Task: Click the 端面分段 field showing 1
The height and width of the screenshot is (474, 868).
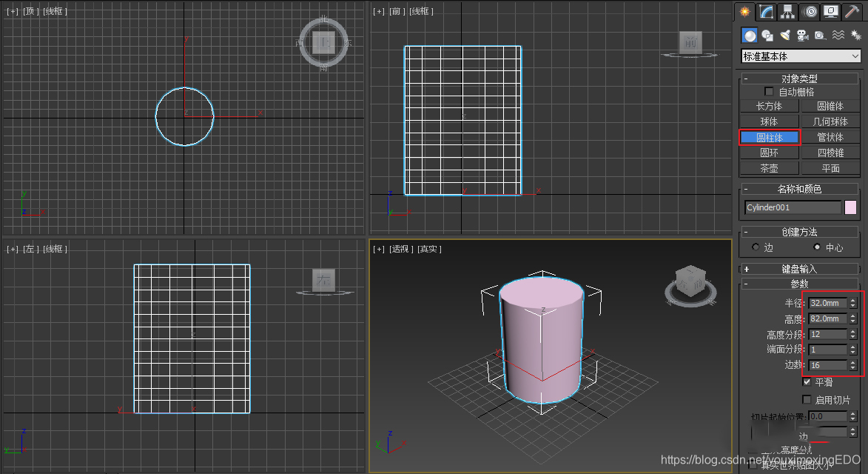Action: point(828,350)
